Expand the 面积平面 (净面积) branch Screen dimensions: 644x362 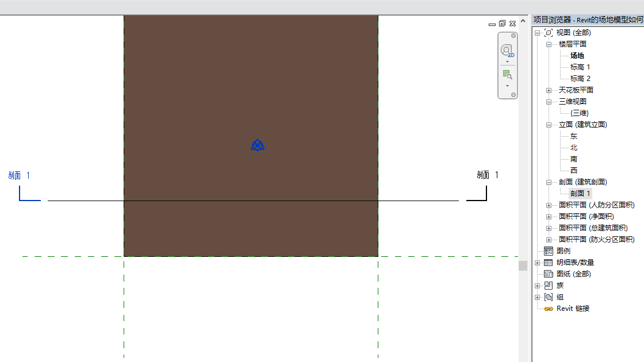pyautogui.click(x=549, y=217)
